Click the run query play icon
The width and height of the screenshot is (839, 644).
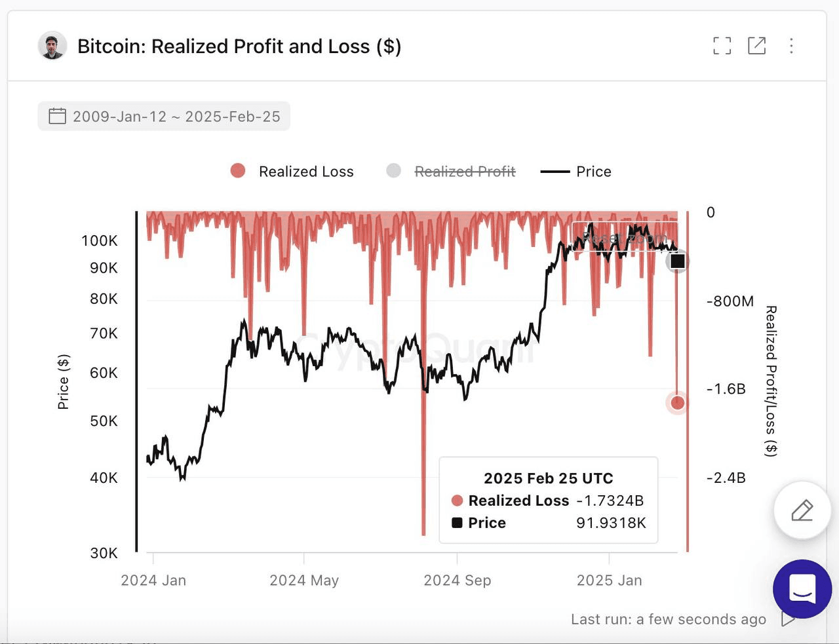pyautogui.click(x=787, y=619)
